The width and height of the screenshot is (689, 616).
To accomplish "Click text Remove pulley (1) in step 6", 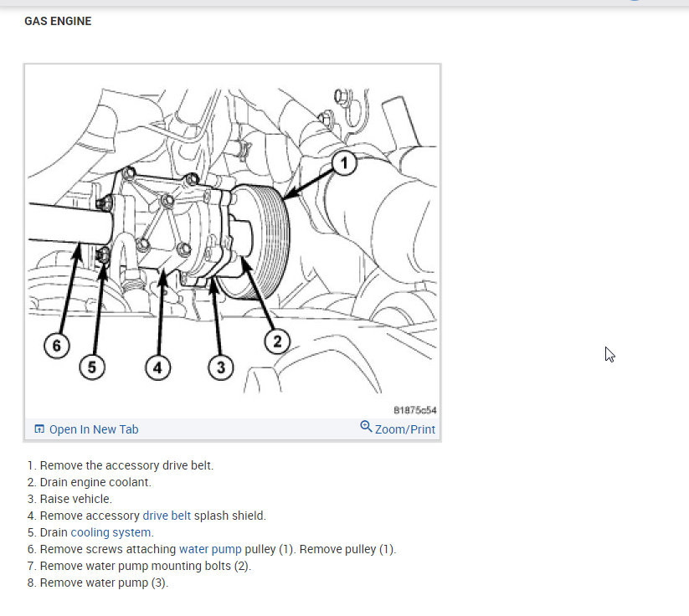I will coord(347,549).
